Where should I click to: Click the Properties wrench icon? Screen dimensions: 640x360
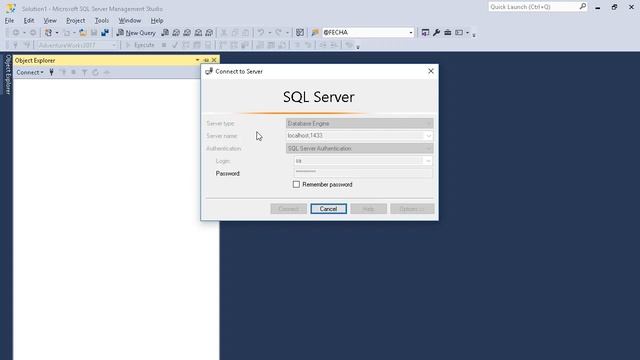[x=436, y=33]
